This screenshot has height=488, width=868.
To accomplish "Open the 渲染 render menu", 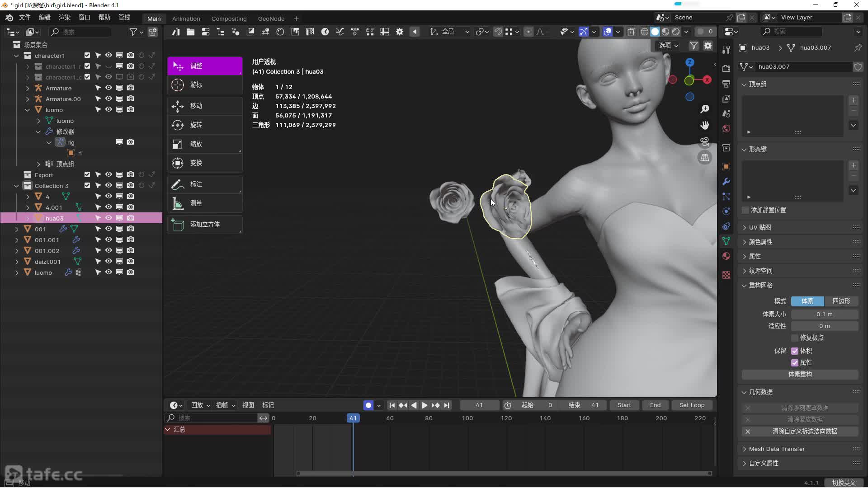I will [x=64, y=17].
